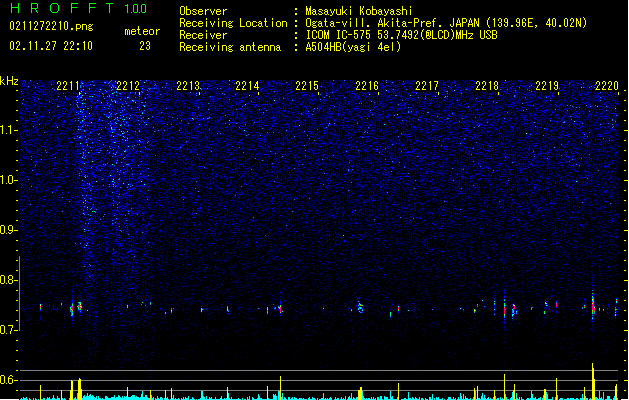Click the 2216 time marker

(367, 86)
